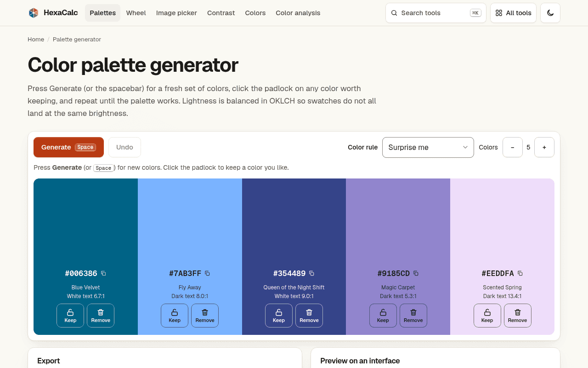Open the Color rule dropdown
588x368 pixels.
pyautogui.click(x=428, y=147)
